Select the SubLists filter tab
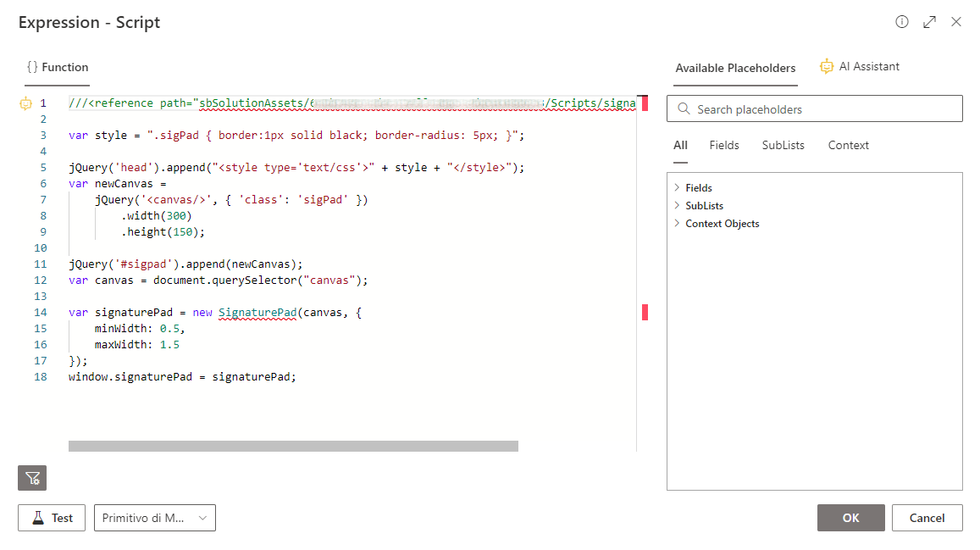Screen dimensions: 980x550 pyautogui.click(x=783, y=146)
